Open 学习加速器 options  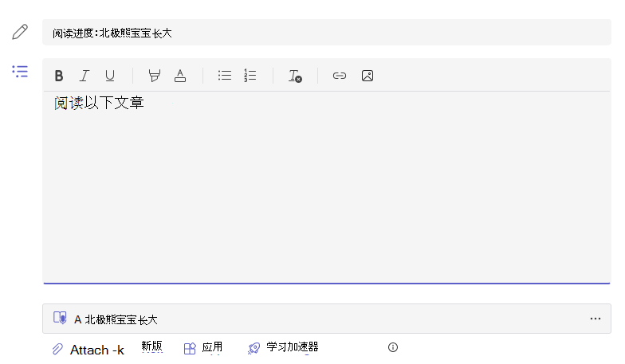coord(292,347)
